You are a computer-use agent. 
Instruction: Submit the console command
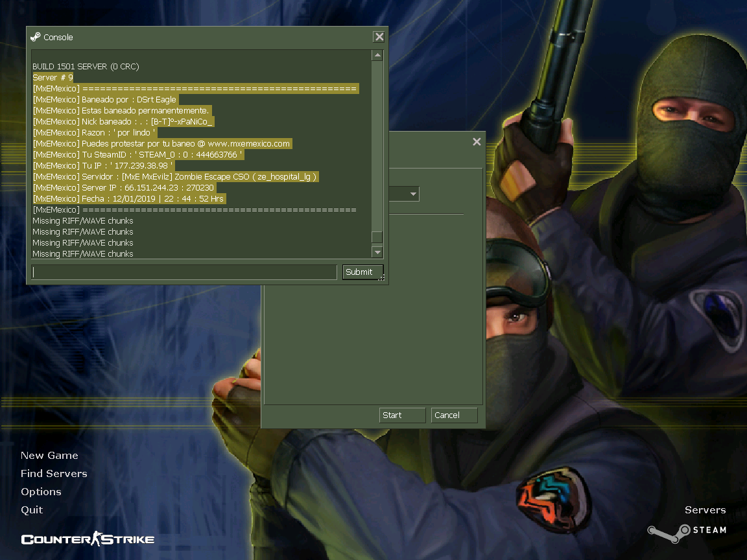[362, 272]
